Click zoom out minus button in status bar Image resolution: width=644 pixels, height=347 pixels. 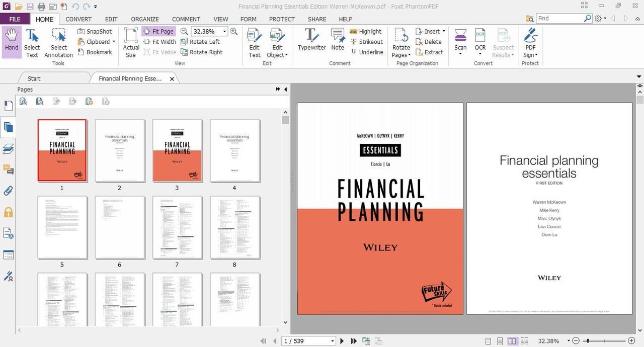[x=577, y=341]
